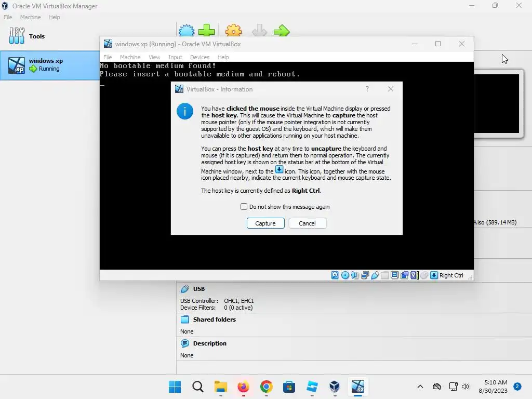The width and height of the screenshot is (532, 399).
Task: Check Do not show this message again
Action: [244, 207]
